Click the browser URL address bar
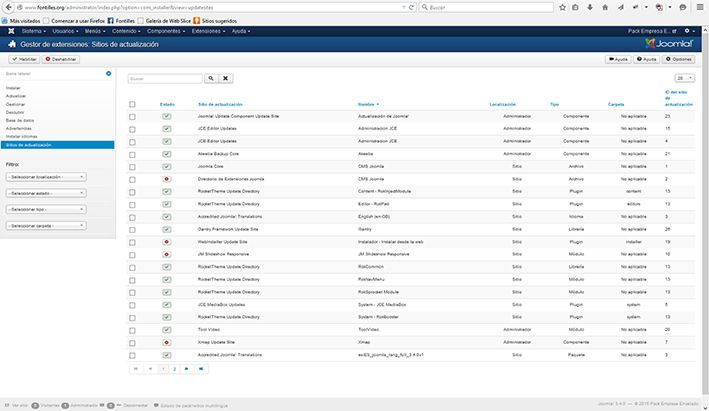This screenshot has width=709, height=411. pos(213,7)
